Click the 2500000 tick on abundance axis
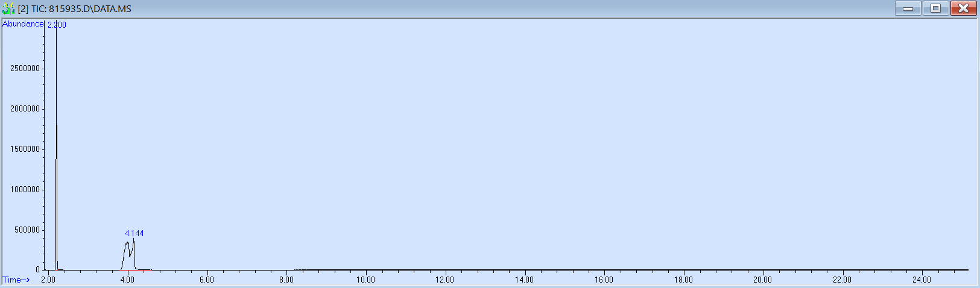 point(25,69)
